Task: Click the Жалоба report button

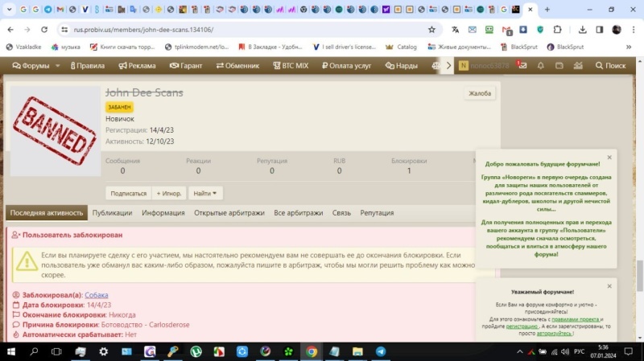Action: pyautogui.click(x=480, y=93)
